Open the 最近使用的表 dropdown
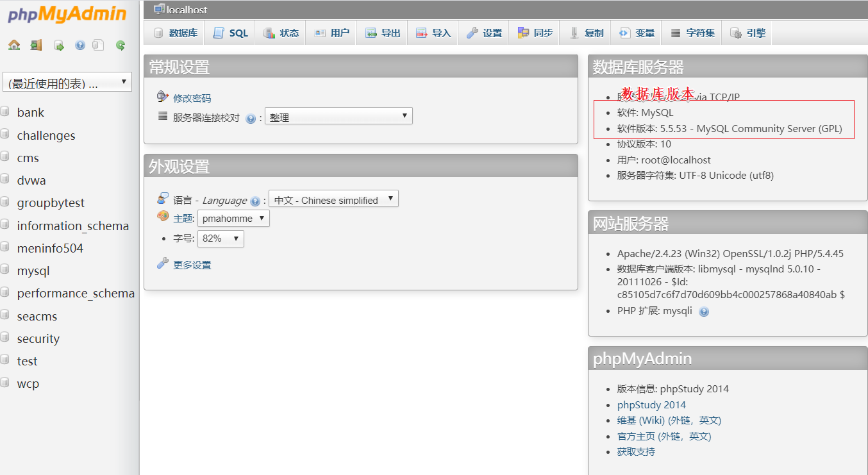This screenshot has height=475, width=868. coord(67,83)
